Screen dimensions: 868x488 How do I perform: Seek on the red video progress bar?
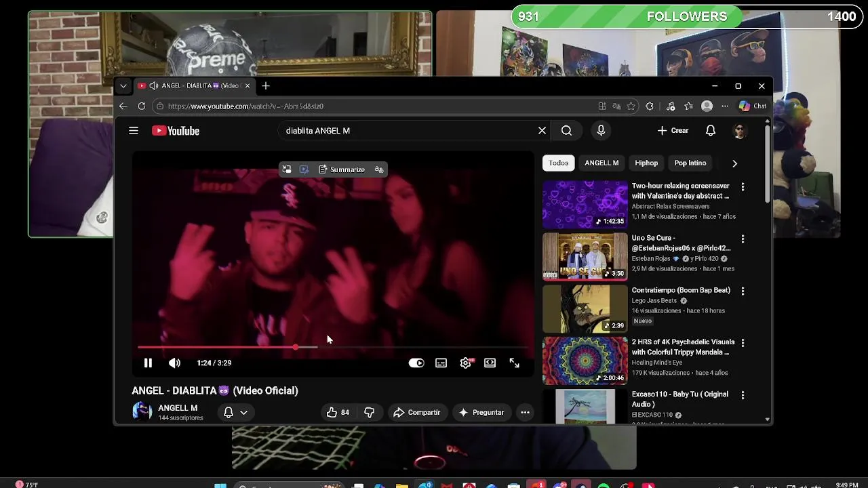pos(332,347)
